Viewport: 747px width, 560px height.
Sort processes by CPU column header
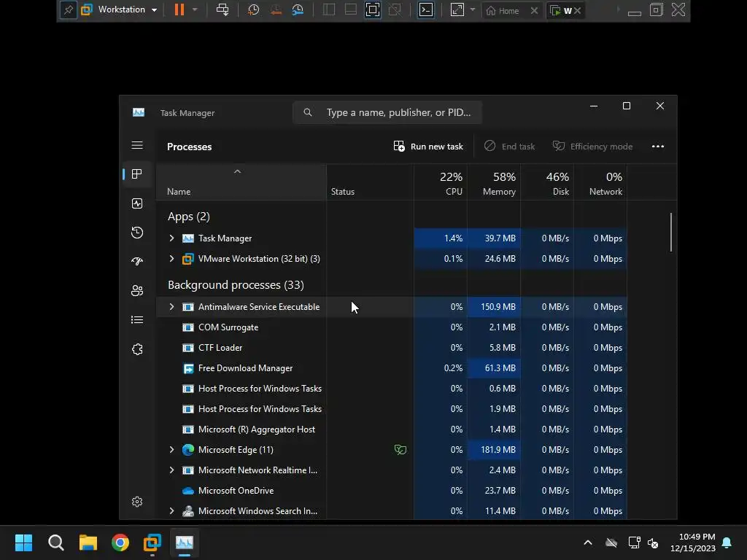(x=441, y=182)
